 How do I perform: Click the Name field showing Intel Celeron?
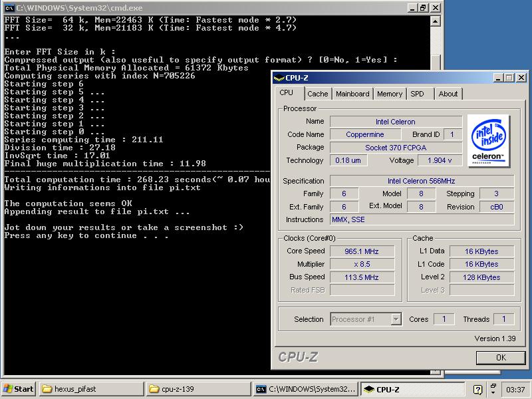pyautogui.click(x=396, y=122)
